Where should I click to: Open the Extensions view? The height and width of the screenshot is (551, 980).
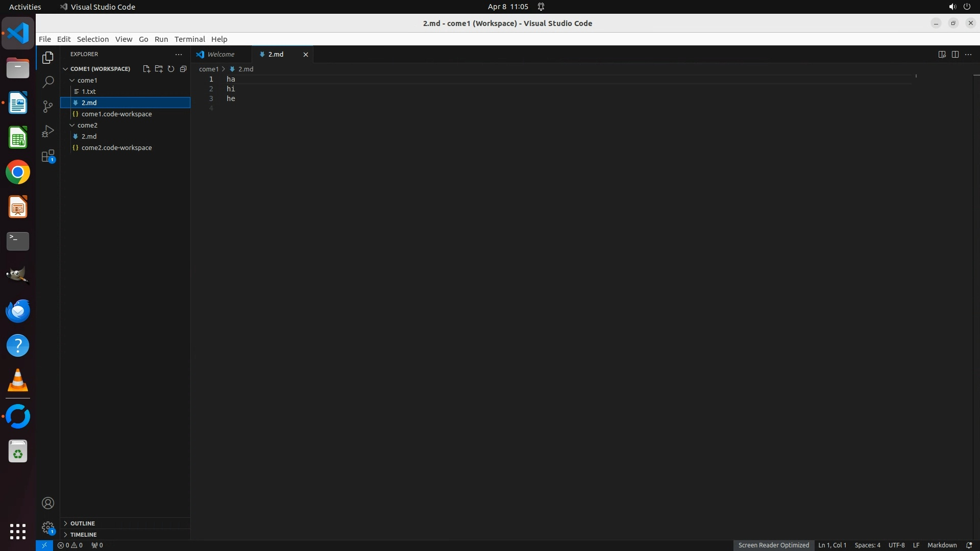coord(48,156)
